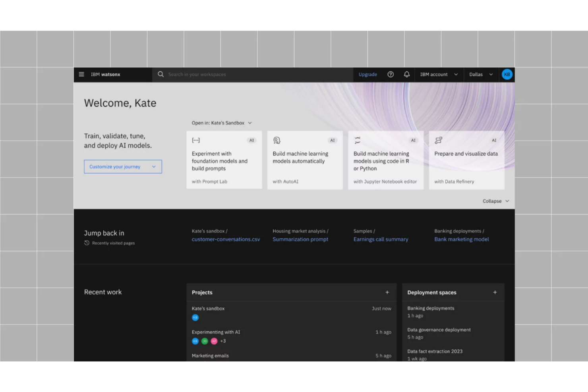Collapse the AI tasks section
This screenshot has width=588, height=392.
495,201
